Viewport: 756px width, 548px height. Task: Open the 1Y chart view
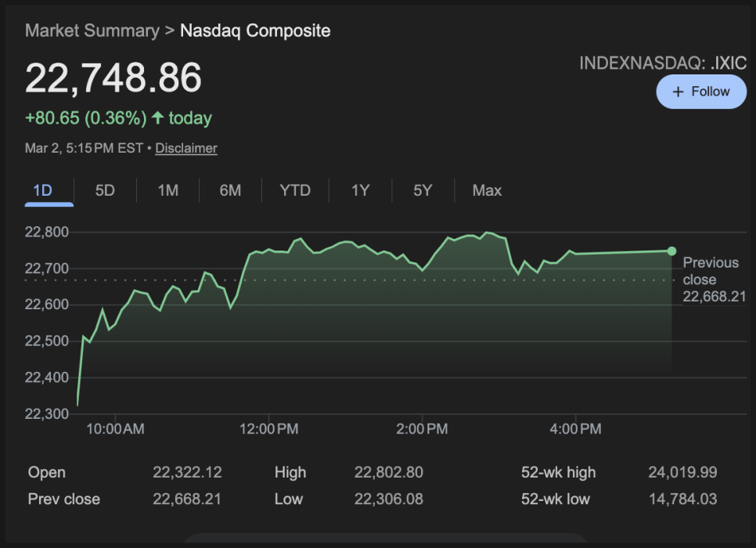pos(360,190)
